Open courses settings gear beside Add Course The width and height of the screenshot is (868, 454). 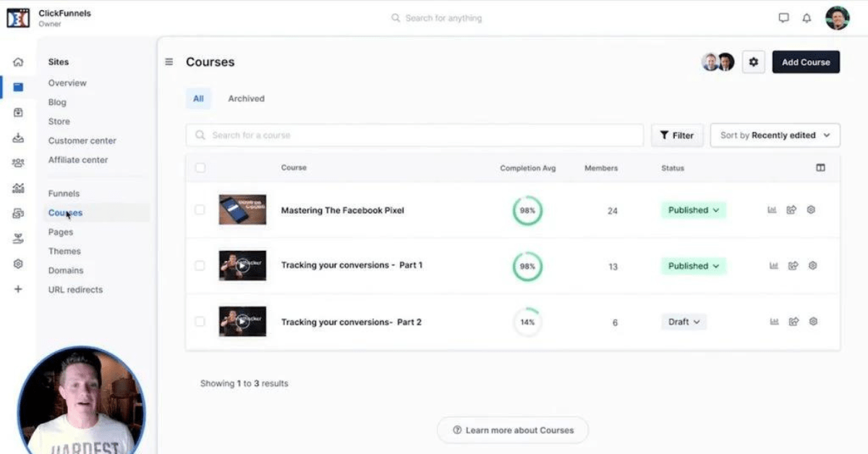point(753,62)
